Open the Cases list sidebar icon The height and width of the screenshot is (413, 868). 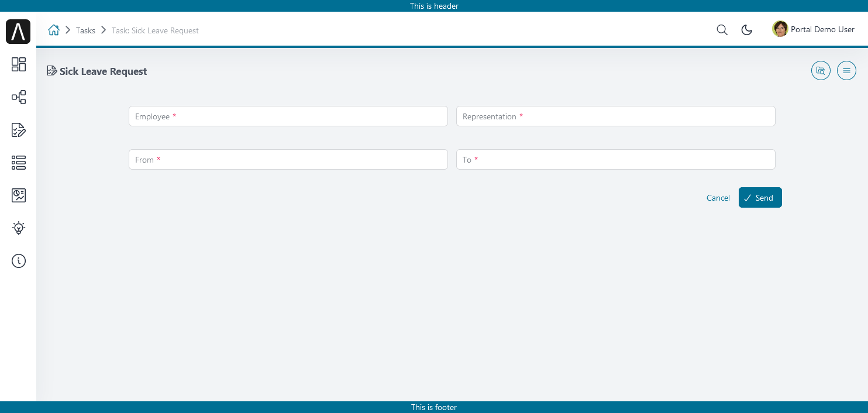tap(19, 163)
